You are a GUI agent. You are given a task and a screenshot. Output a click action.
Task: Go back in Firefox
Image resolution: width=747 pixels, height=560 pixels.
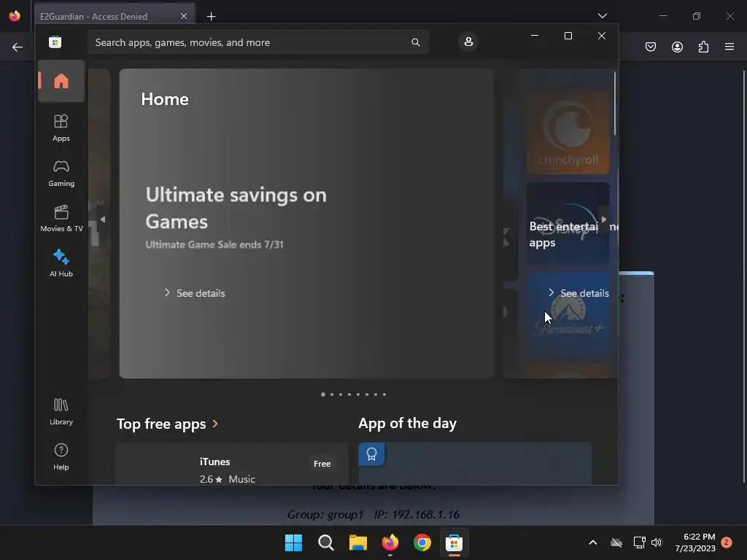pyautogui.click(x=18, y=47)
